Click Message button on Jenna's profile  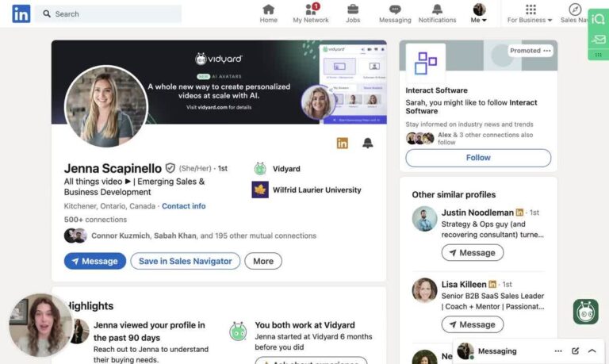tap(94, 261)
